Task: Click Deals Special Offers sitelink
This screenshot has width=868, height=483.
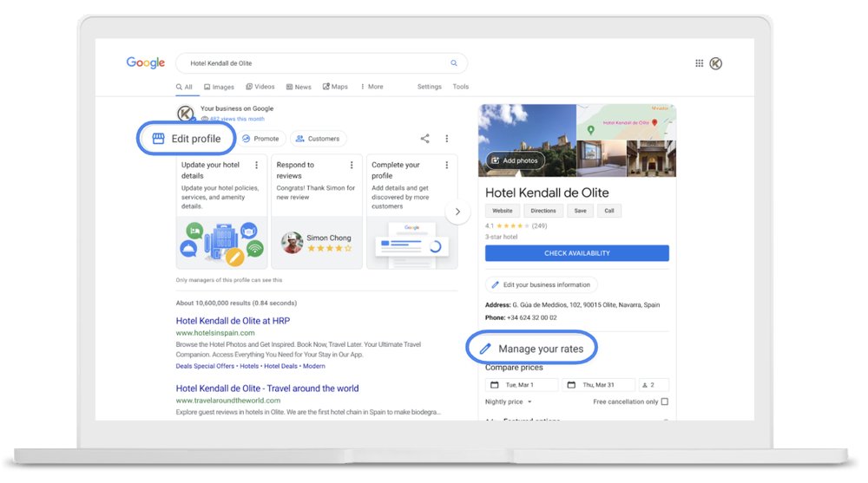Action: coord(206,366)
